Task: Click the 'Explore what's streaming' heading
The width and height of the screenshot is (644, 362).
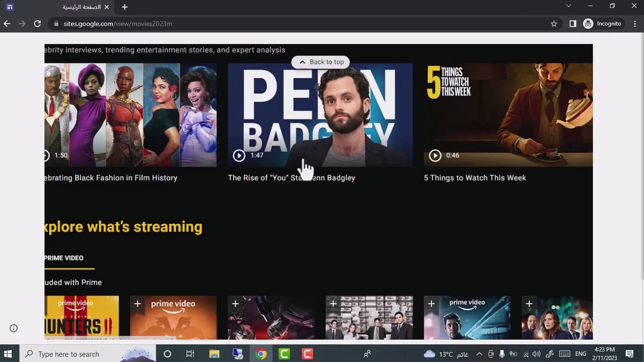Action: click(123, 227)
